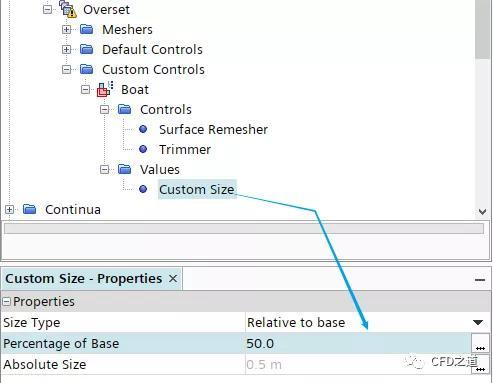Select the Custom Size - Properties tab

pyautogui.click(x=84, y=279)
